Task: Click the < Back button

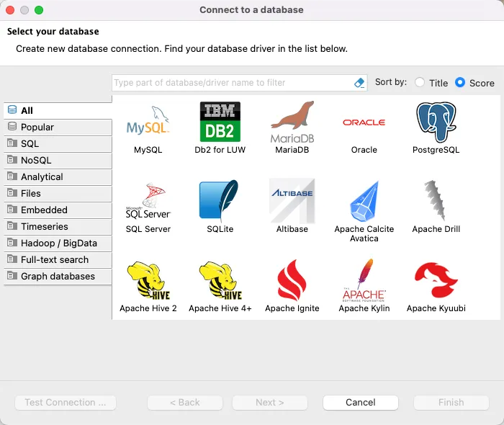Action: point(185,403)
